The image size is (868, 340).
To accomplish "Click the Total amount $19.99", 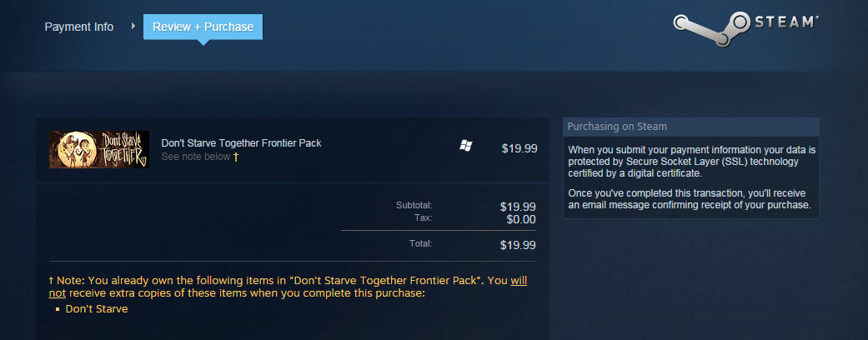I will tap(518, 245).
